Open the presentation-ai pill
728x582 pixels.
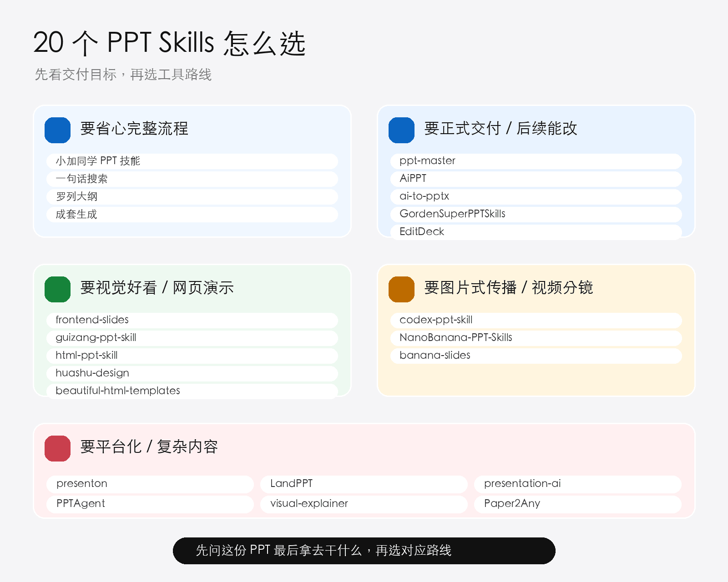pyautogui.click(x=578, y=484)
